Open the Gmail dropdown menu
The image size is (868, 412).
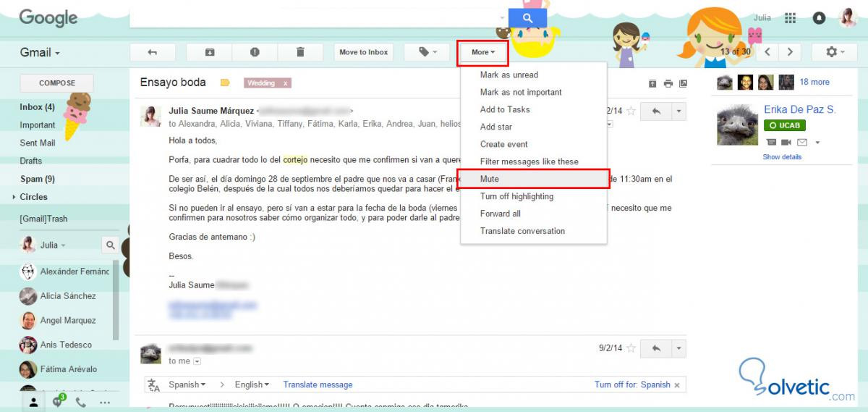[x=40, y=52]
